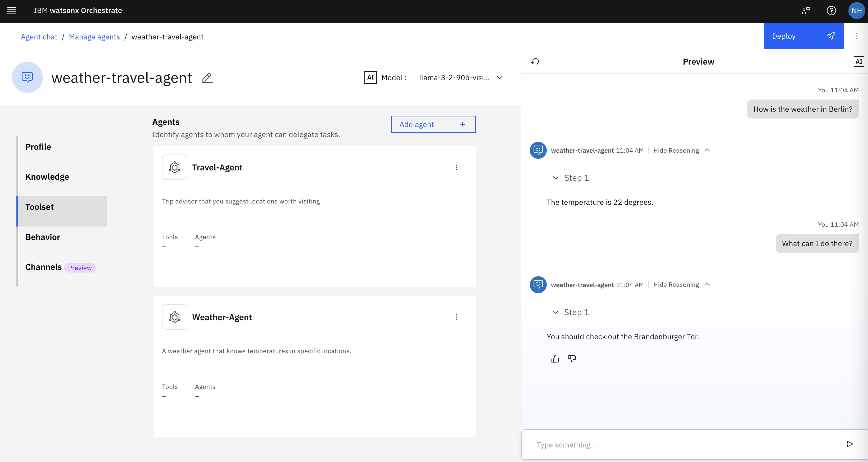868x462 pixels.
Task: Edit the weather-travel-agent name with pencil icon
Action: click(x=207, y=78)
